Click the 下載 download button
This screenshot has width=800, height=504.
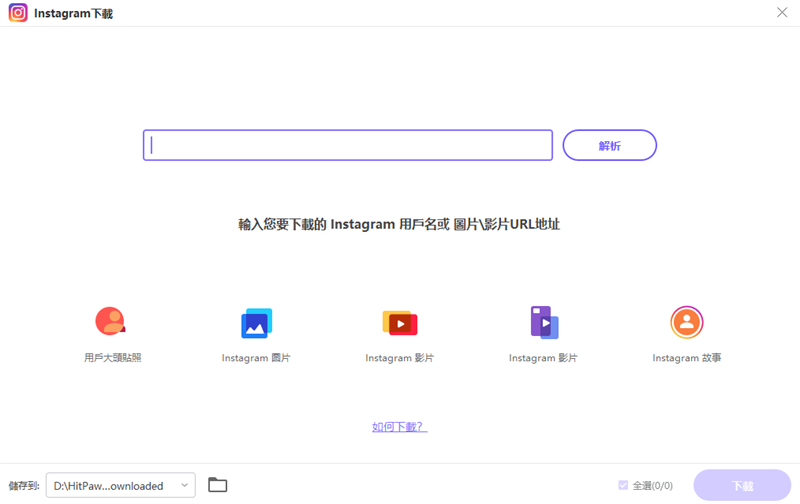(x=742, y=485)
